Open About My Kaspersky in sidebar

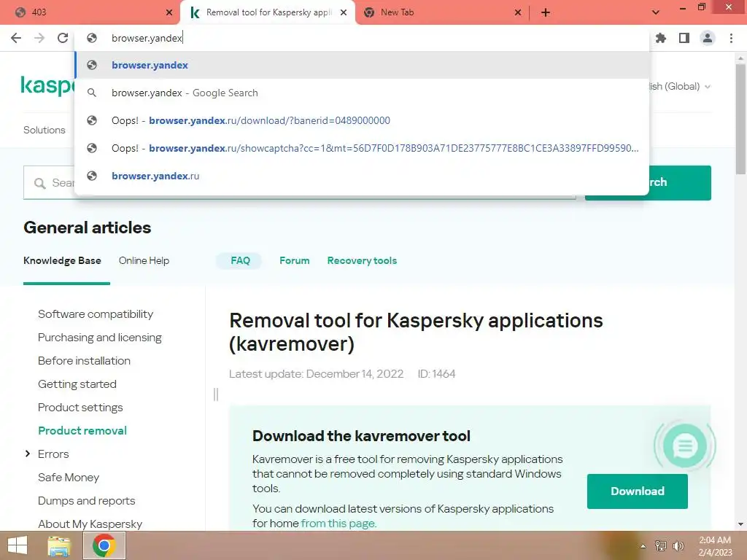tap(90, 524)
